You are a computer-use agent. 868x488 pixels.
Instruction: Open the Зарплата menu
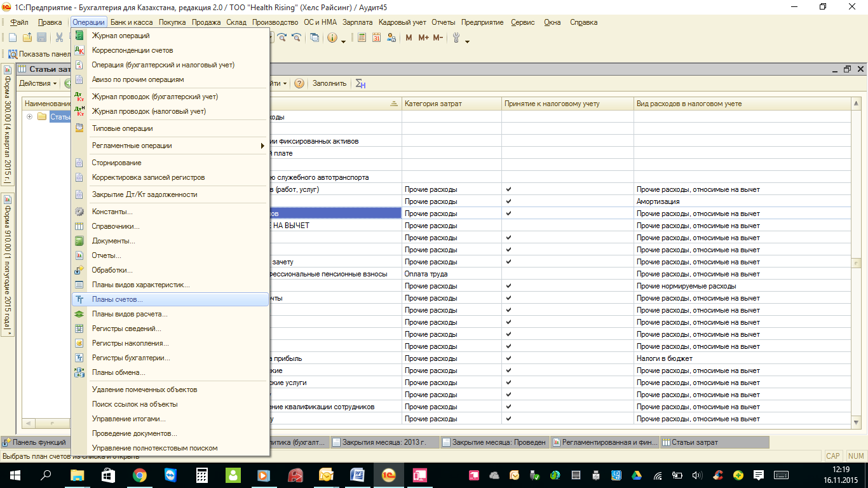(358, 22)
